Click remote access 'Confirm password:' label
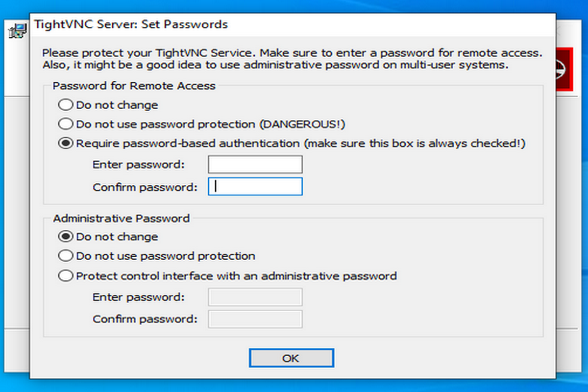This screenshot has height=392, width=588. point(145,187)
